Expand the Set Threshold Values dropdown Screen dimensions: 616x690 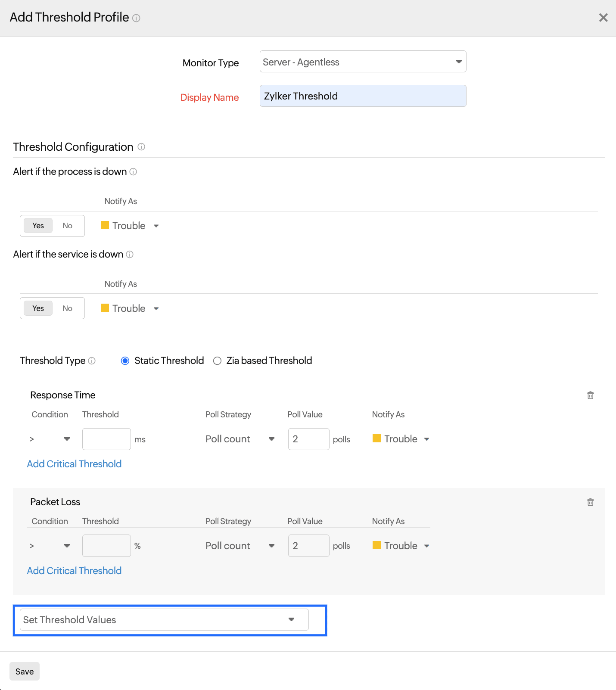click(164, 620)
